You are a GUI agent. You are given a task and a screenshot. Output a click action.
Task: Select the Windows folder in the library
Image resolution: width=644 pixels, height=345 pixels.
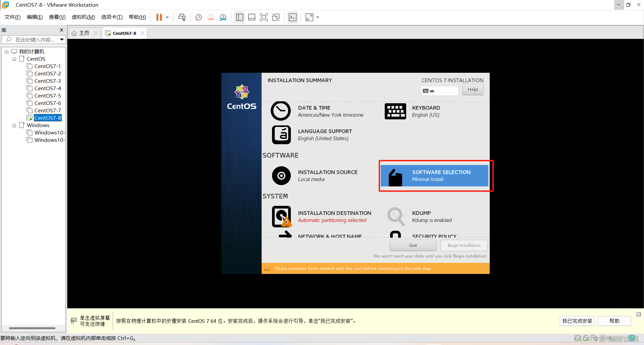38,125
